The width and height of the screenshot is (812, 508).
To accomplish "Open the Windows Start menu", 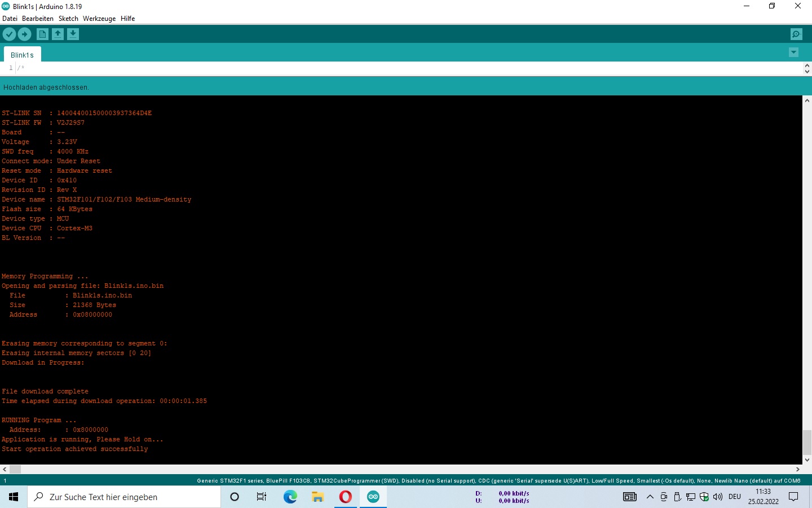I will (x=14, y=497).
